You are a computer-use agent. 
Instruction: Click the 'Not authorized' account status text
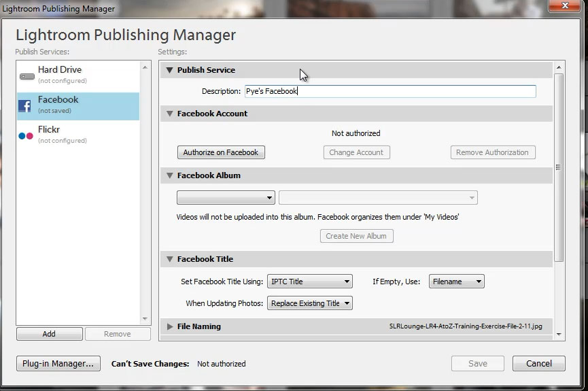356,133
